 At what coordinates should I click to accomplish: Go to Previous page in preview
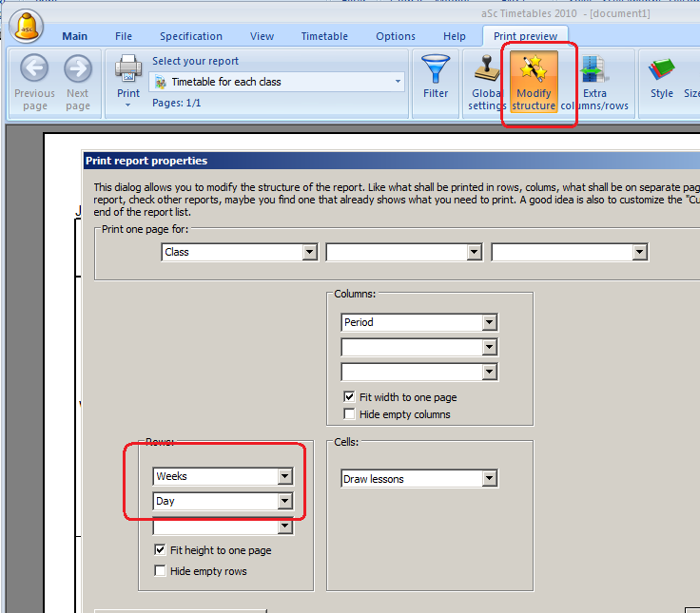[34, 69]
